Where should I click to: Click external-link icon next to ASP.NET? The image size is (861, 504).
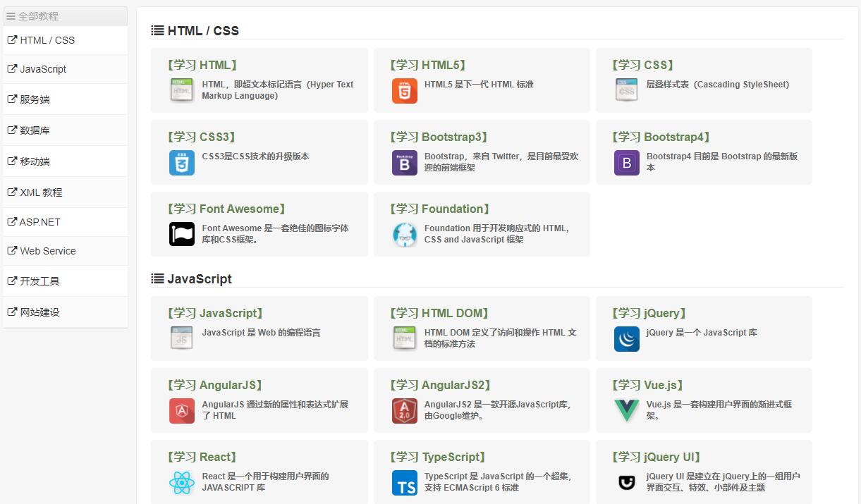pos(12,221)
